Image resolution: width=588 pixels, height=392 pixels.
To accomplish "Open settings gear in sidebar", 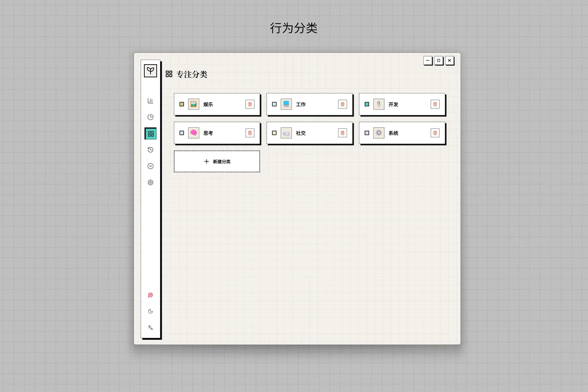I will pyautogui.click(x=150, y=182).
